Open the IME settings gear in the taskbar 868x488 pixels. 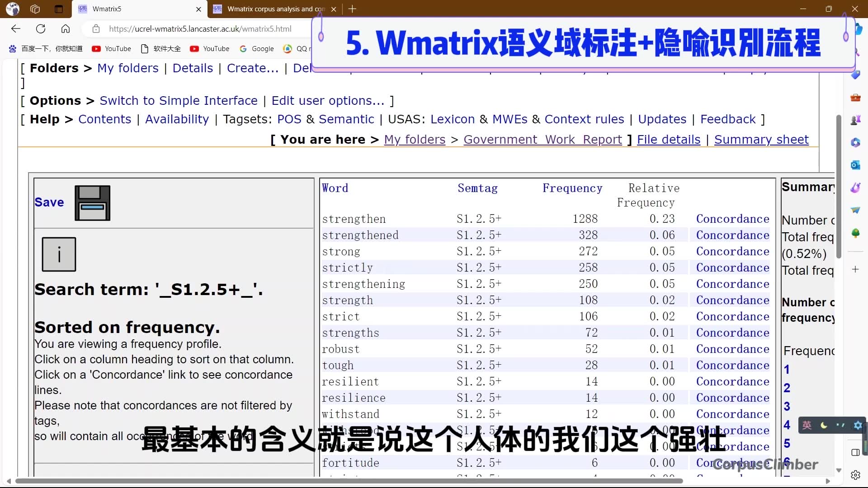(858, 425)
